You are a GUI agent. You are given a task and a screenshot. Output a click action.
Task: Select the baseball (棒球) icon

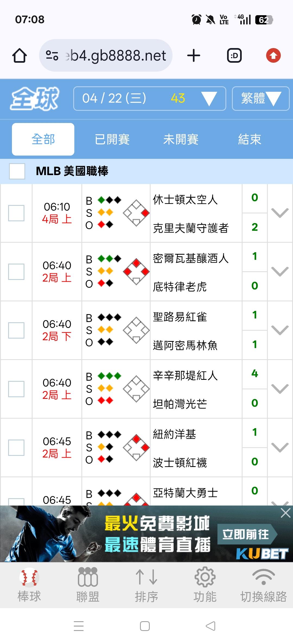(x=29, y=577)
